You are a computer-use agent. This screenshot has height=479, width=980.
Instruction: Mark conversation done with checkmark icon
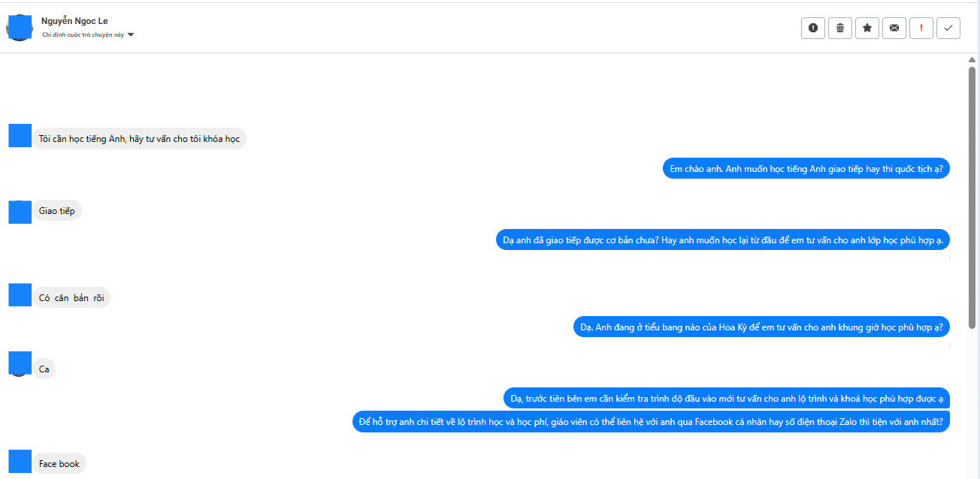point(948,28)
